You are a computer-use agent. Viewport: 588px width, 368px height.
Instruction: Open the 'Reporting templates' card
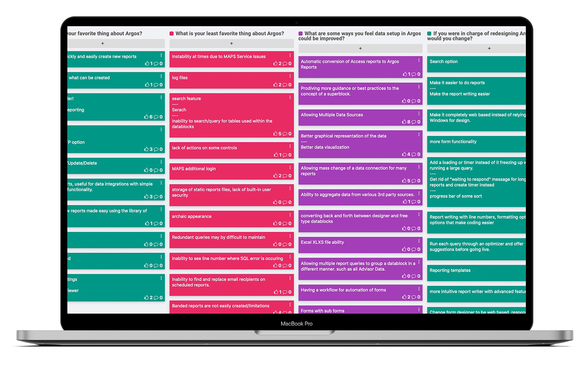click(477, 273)
